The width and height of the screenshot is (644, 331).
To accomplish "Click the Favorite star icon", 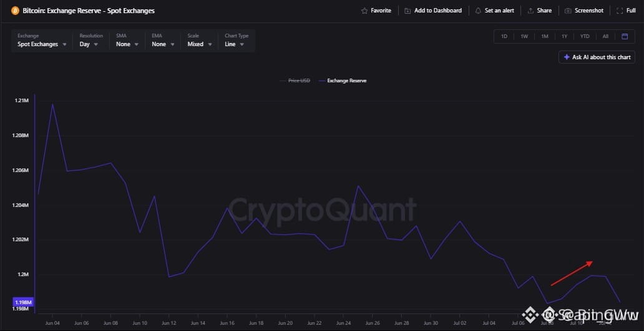I will pyautogui.click(x=364, y=11).
